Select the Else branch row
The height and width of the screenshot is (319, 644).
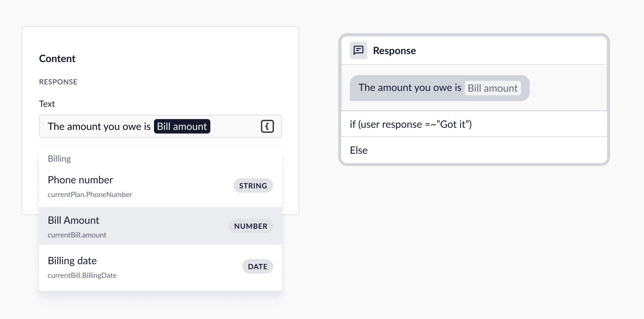pos(474,150)
